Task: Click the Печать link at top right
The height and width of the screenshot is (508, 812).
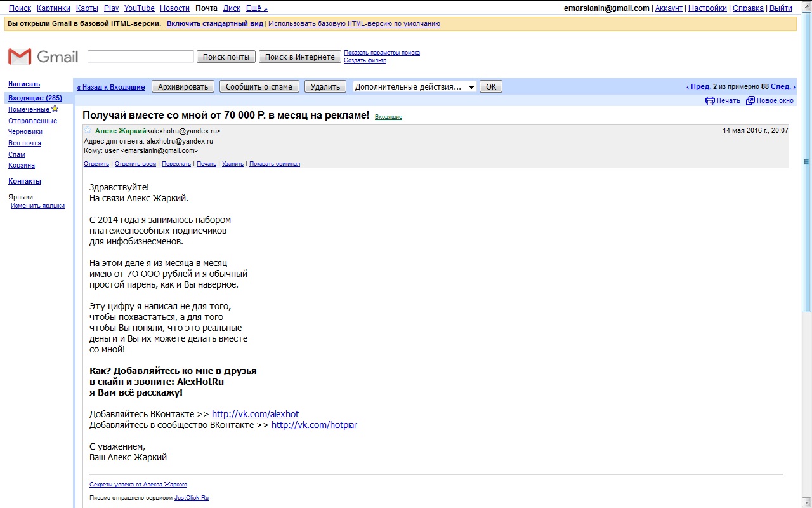Action: [728, 100]
